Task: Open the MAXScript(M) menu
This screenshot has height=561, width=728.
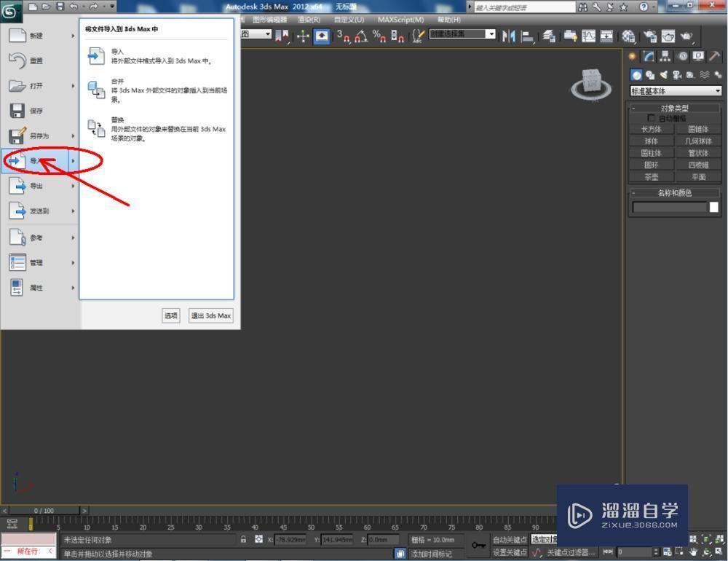Action: pyautogui.click(x=399, y=20)
